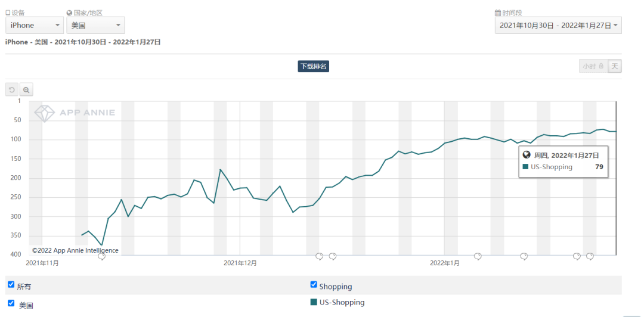Click the globe icon in the tooltip
This screenshot has height=317, width=644.
(527, 154)
